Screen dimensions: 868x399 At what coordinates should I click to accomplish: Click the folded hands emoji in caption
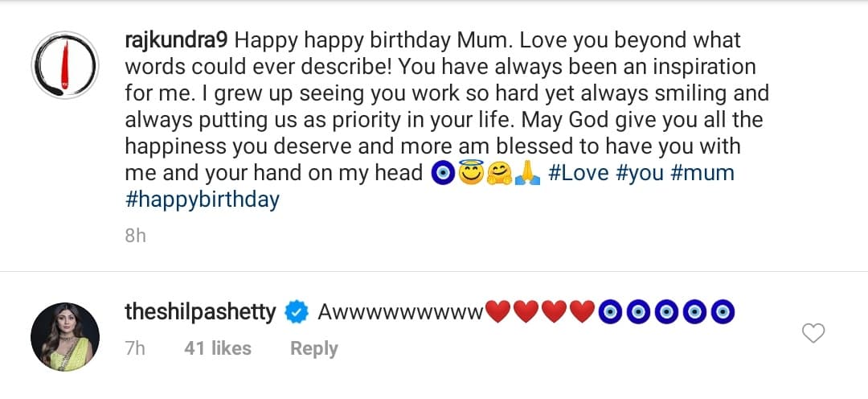pyautogui.click(x=527, y=173)
